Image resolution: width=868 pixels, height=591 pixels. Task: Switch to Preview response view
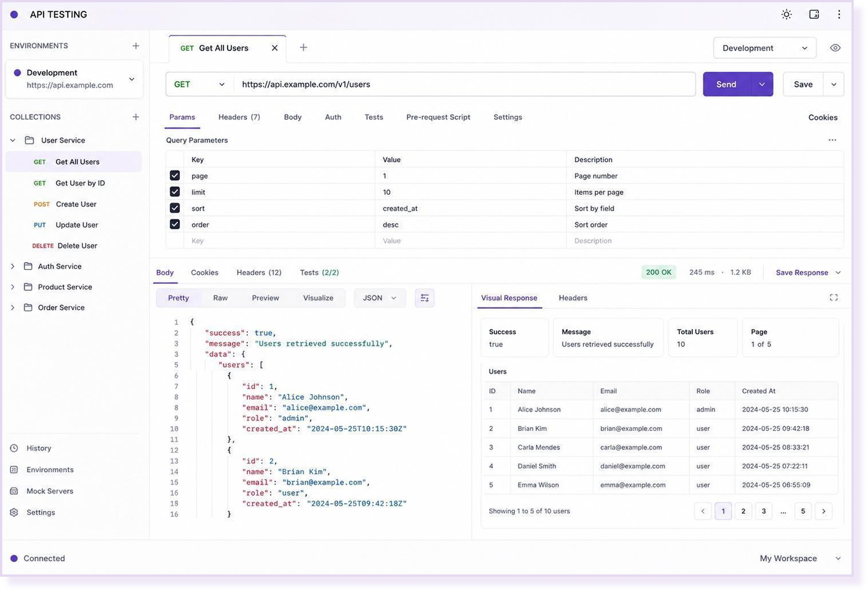[x=265, y=298]
